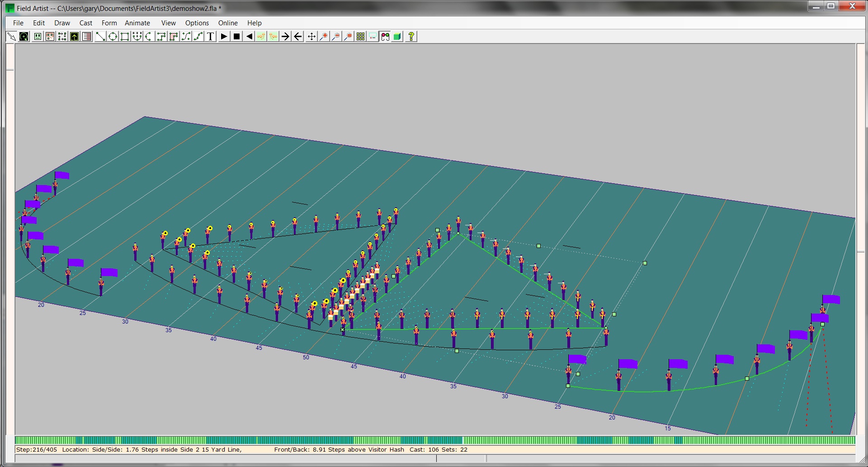
Task: Play the animation forward
Action: (x=224, y=37)
